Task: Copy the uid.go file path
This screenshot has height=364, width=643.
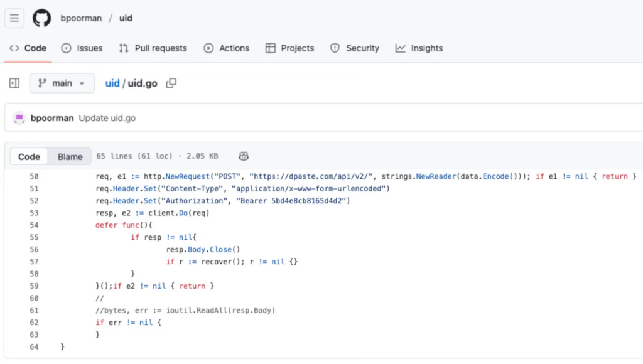Action: tap(171, 83)
